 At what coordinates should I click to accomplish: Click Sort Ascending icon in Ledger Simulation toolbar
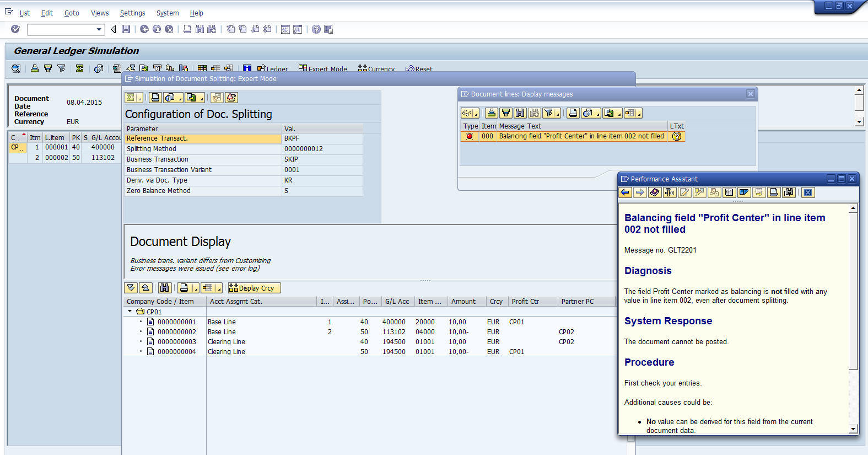point(35,68)
